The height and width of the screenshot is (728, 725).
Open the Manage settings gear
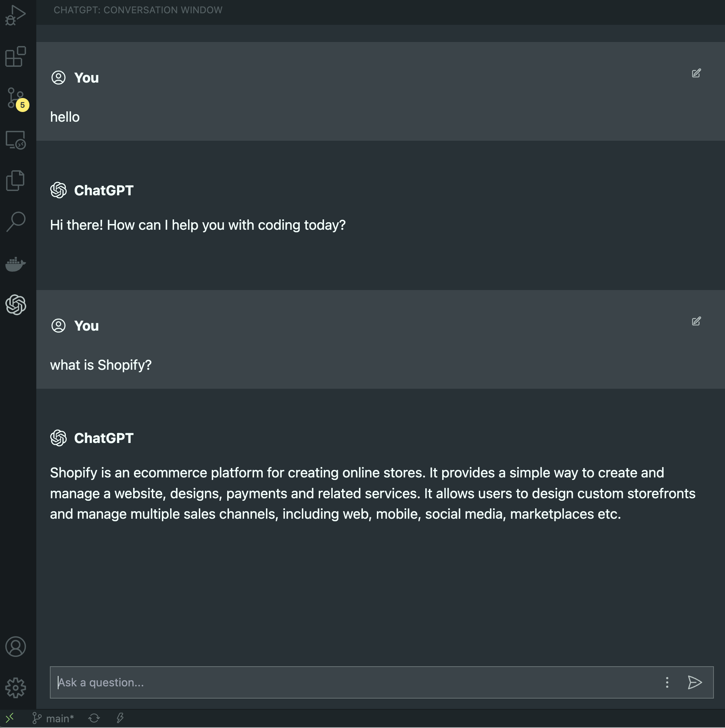click(x=15, y=688)
